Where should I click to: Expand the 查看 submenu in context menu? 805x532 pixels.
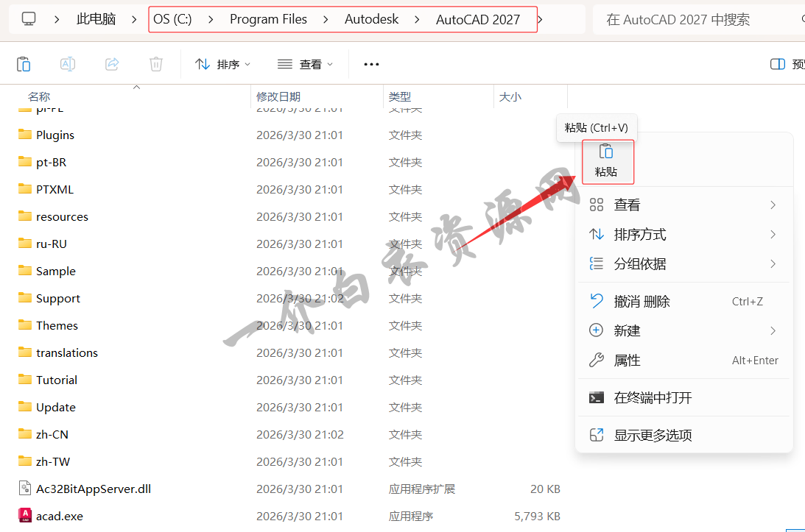coord(773,205)
